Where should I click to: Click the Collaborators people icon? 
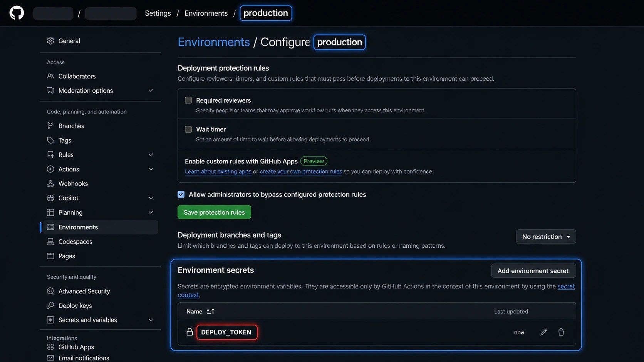[50, 76]
